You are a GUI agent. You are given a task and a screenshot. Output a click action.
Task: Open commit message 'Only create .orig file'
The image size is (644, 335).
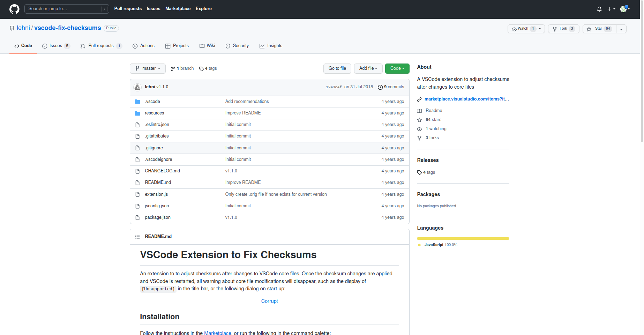tap(276, 194)
